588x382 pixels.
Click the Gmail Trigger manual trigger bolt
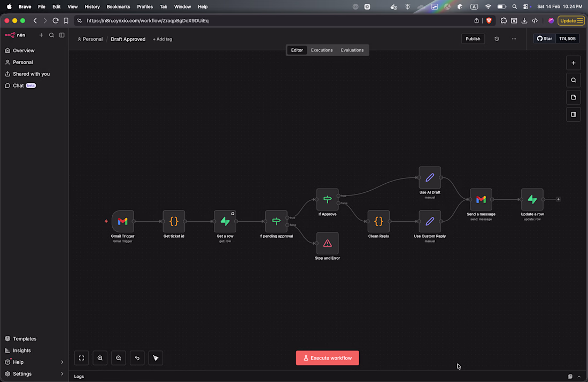pyautogui.click(x=106, y=221)
